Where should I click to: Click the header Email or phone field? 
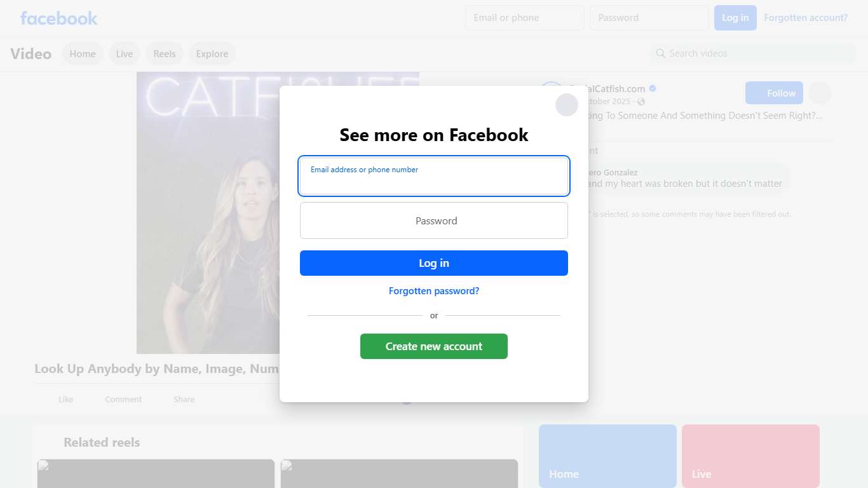[524, 18]
